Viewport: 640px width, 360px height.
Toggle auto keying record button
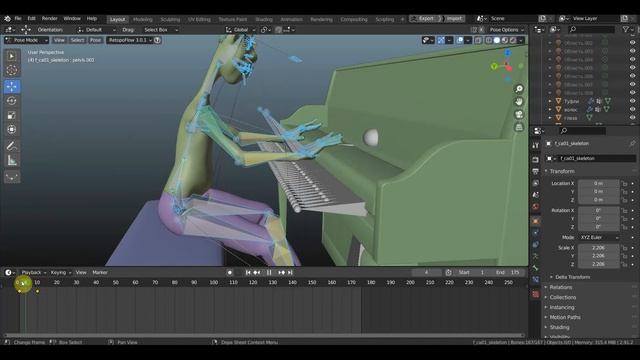click(230, 273)
